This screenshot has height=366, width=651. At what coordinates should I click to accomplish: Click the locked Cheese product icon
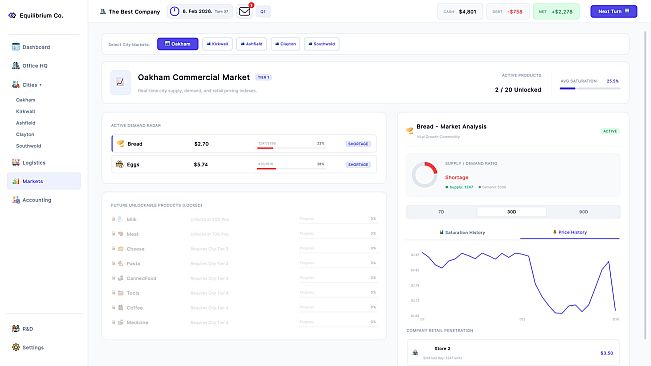120,249
